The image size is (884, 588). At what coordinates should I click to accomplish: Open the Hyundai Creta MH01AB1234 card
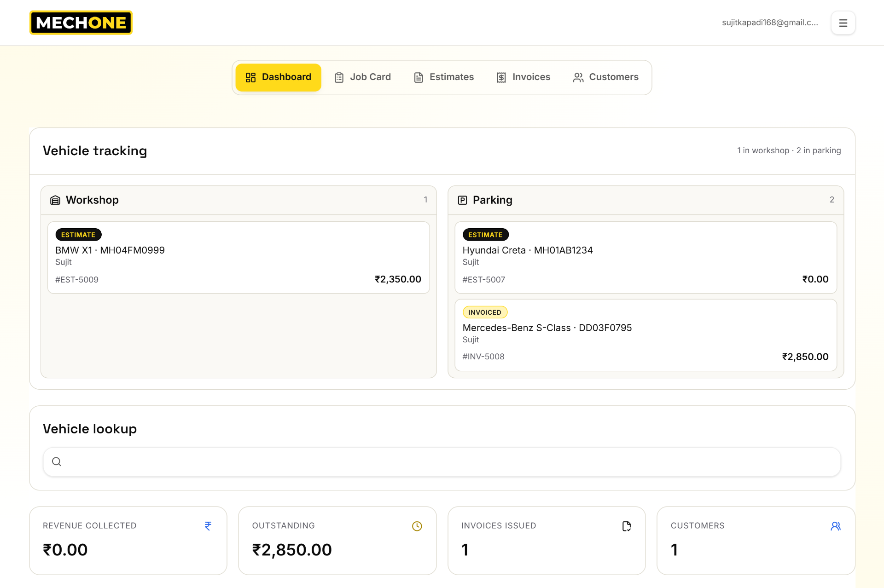(x=646, y=258)
